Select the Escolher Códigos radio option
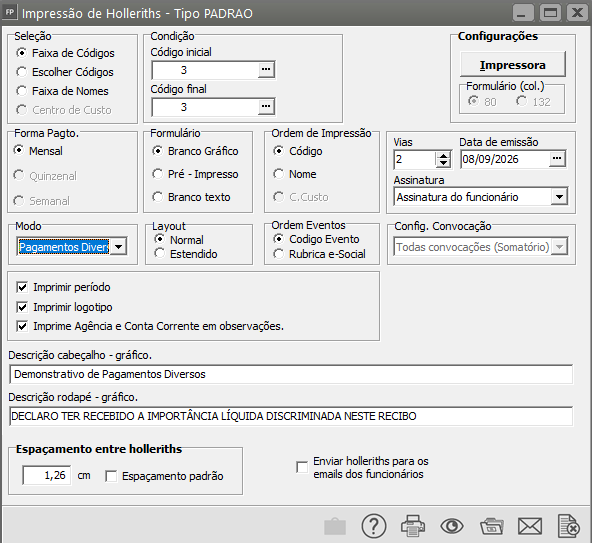Viewport: 592px width, 543px height. pos(22,72)
